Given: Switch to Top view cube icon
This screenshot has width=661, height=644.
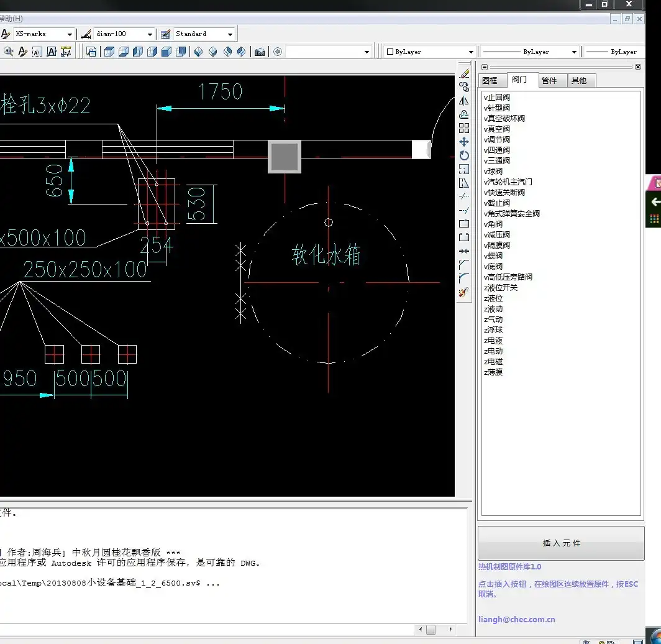Looking at the screenshot, I should point(109,52).
